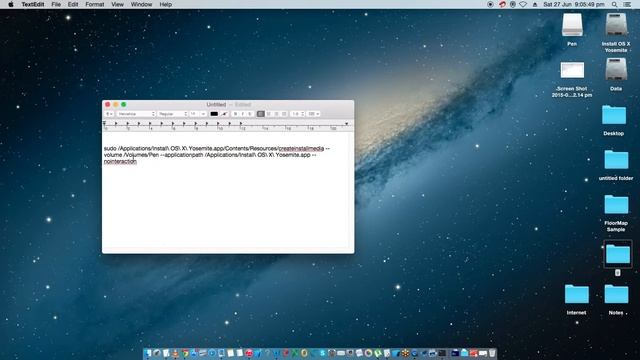Click the underlined word createinstallmedia

(x=301, y=149)
